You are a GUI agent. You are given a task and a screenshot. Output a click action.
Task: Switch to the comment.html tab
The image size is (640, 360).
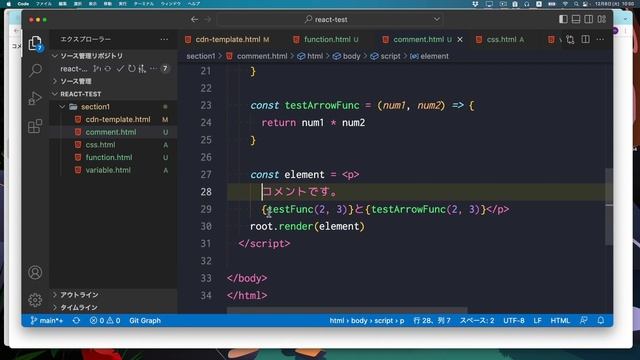click(x=418, y=40)
